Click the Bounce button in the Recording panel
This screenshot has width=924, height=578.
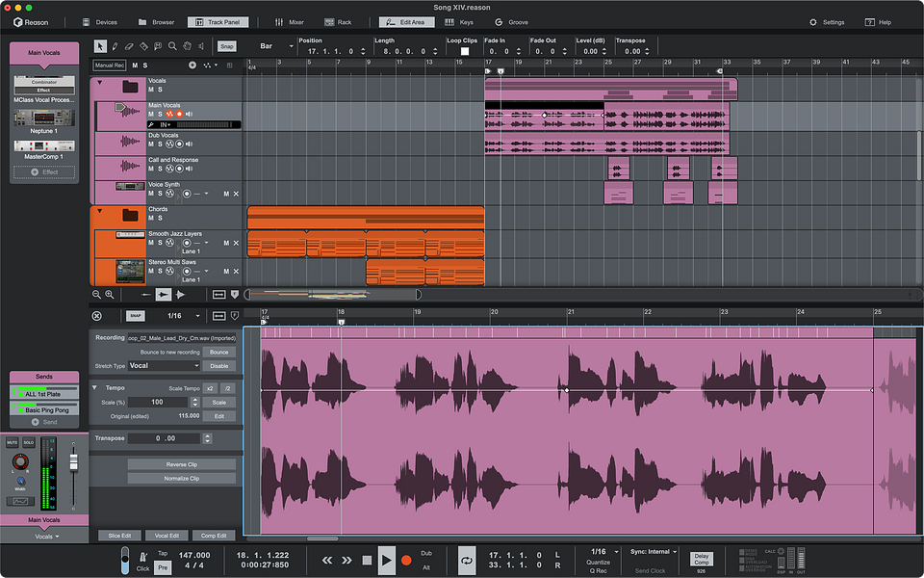coord(219,352)
